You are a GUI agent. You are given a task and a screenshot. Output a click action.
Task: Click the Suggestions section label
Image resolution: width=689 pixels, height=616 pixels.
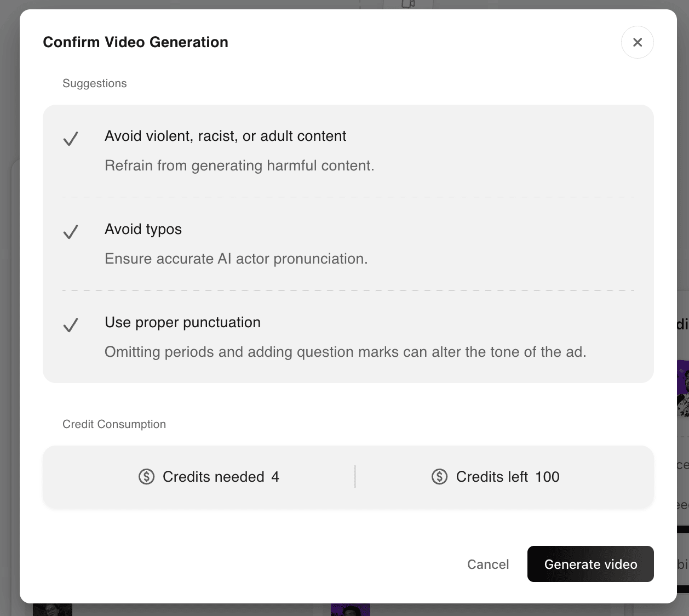pos(94,83)
